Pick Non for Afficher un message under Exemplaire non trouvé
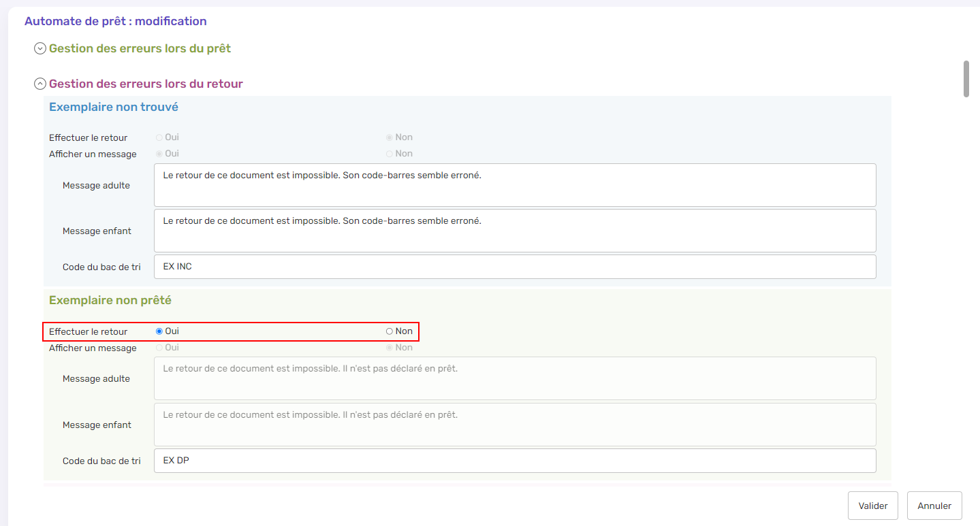 pos(390,154)
